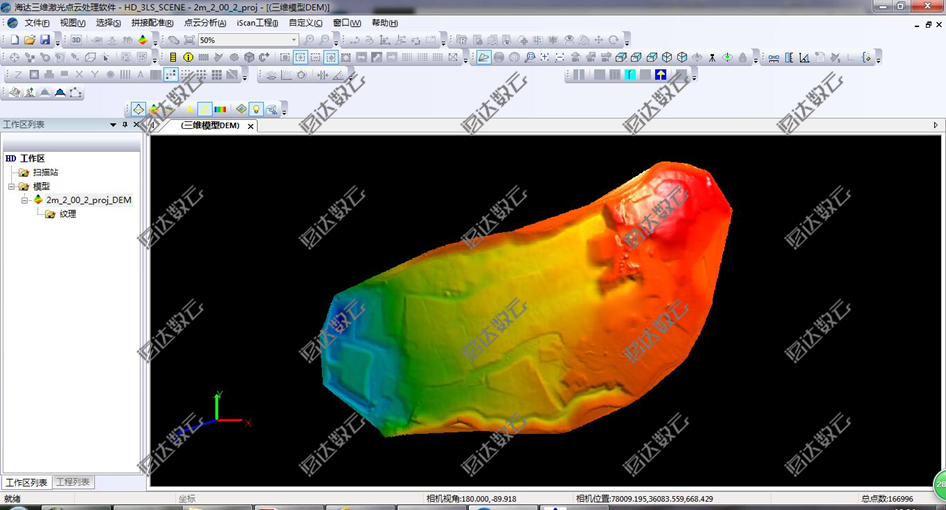This screenshot has width=946, height=510.
Task: Open the 点云分析 menu
Action: (x=204, y=23)
